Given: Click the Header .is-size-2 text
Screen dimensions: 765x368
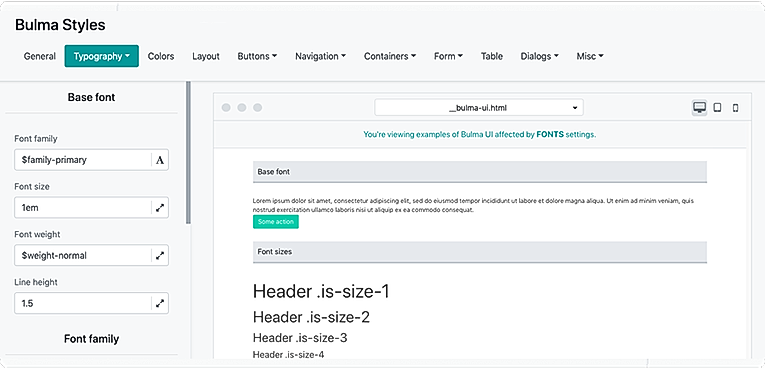Looking at the screenshot, I should click(x=311, y=317).
